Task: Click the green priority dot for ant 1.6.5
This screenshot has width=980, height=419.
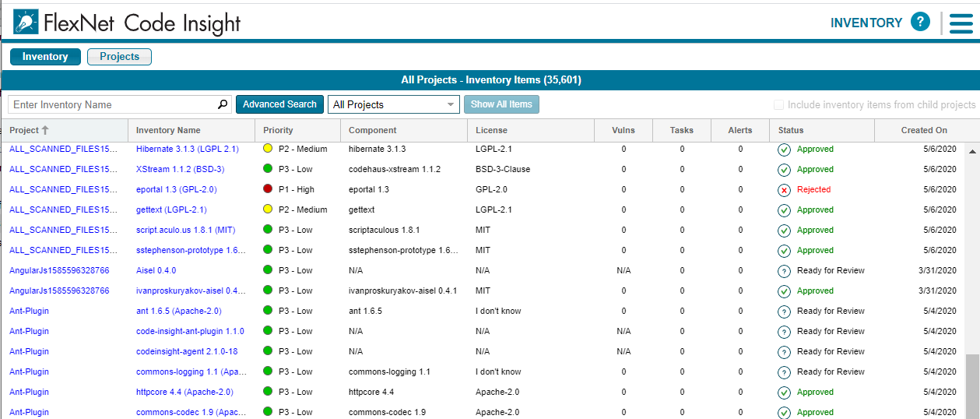Action: tap(268, 310)
